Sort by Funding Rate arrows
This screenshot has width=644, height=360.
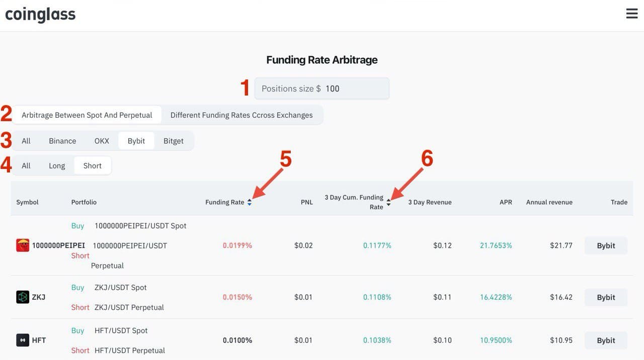pos(250,202)
